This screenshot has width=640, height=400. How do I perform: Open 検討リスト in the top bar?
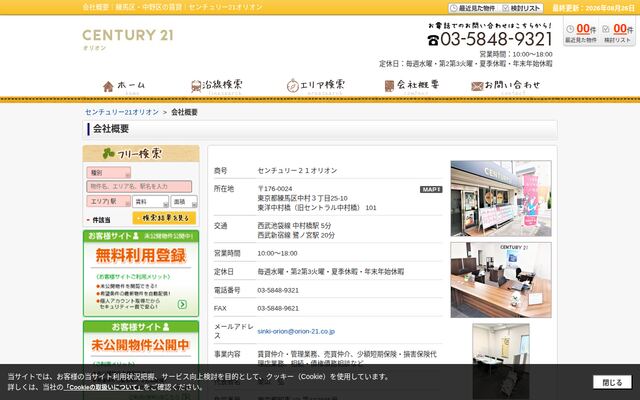[522, 8]
